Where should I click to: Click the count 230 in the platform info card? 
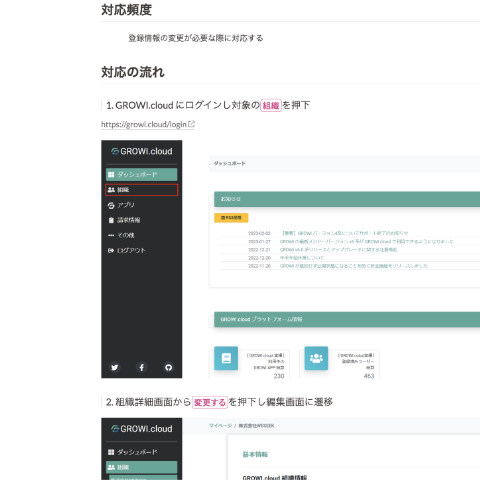tap(279, 376)
